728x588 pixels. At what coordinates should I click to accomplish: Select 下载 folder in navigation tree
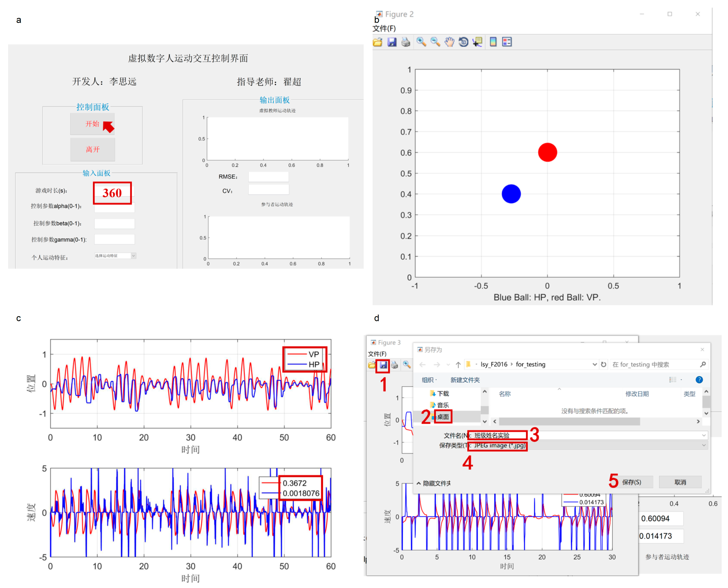coord(440,394)
